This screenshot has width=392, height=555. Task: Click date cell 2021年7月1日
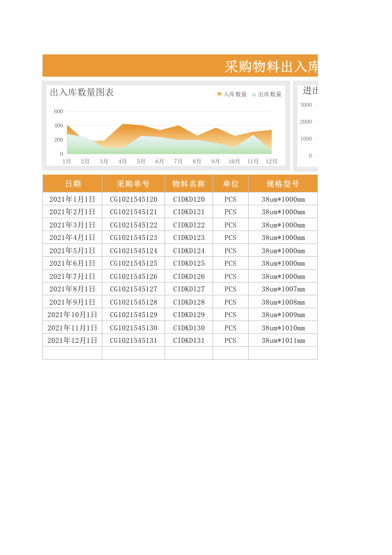point(73,277)
